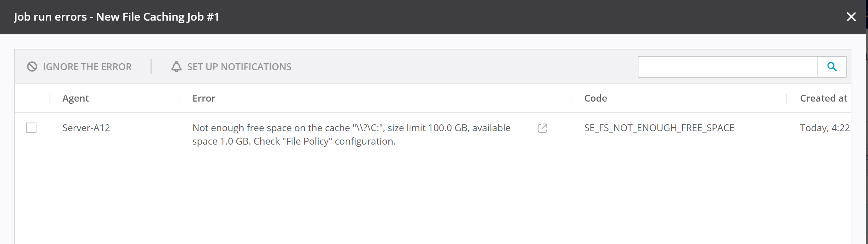The image size is (868, 244).
Task: Close the Job run errors dialog
Action: [x=851, y=17]
